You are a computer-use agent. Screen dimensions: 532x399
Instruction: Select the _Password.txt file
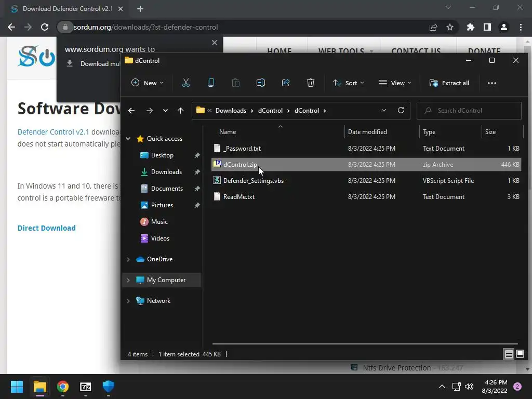366,148
